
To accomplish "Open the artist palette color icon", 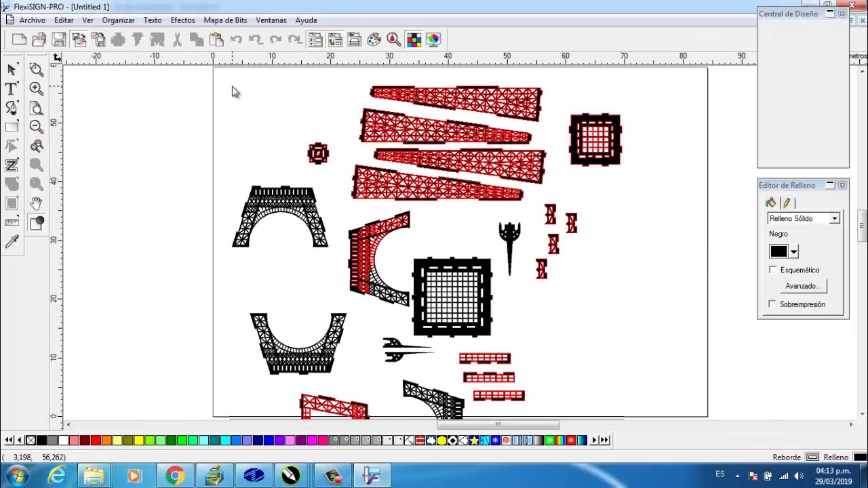I will tap(374, 39).
